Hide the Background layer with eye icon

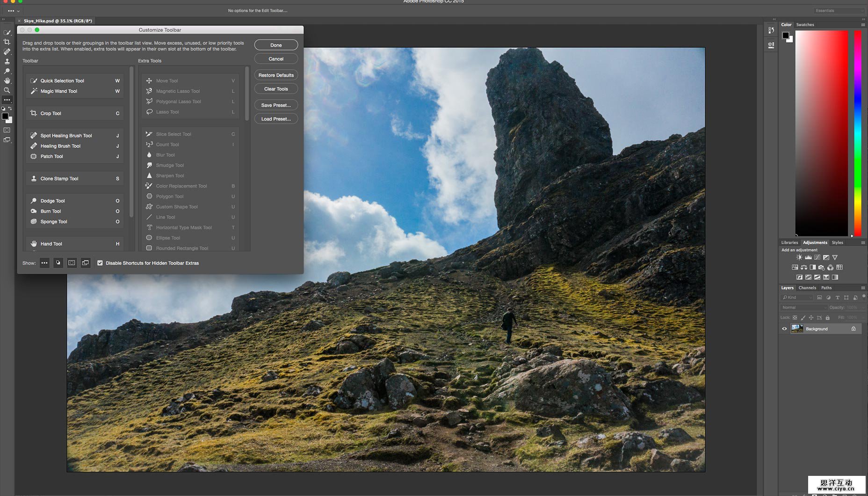(784, 329)
